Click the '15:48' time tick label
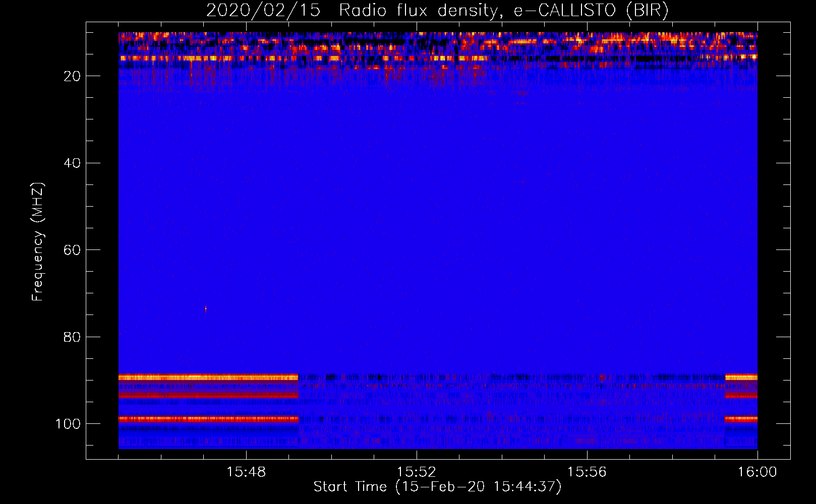 246,472
